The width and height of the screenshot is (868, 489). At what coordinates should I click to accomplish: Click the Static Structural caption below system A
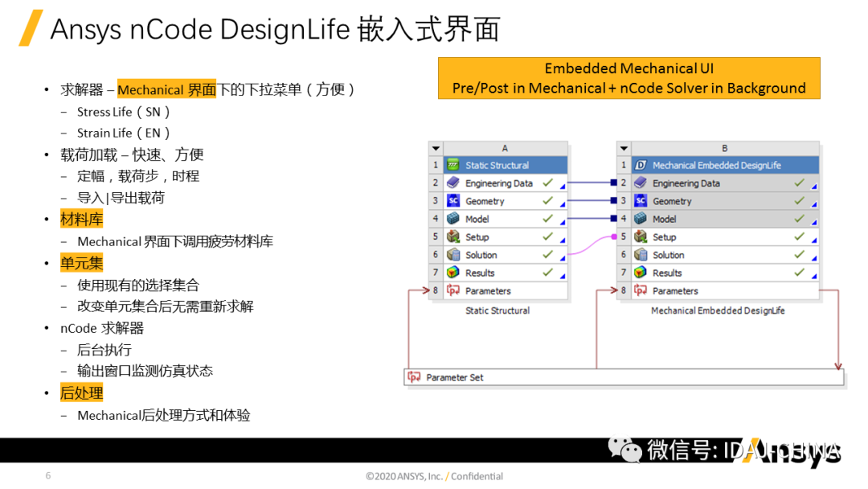coord(497,310)
